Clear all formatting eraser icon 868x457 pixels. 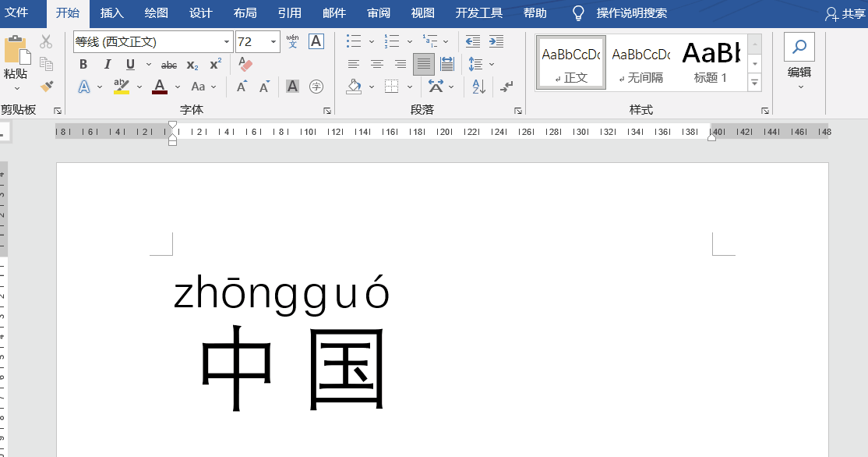[x=245, y=64]
